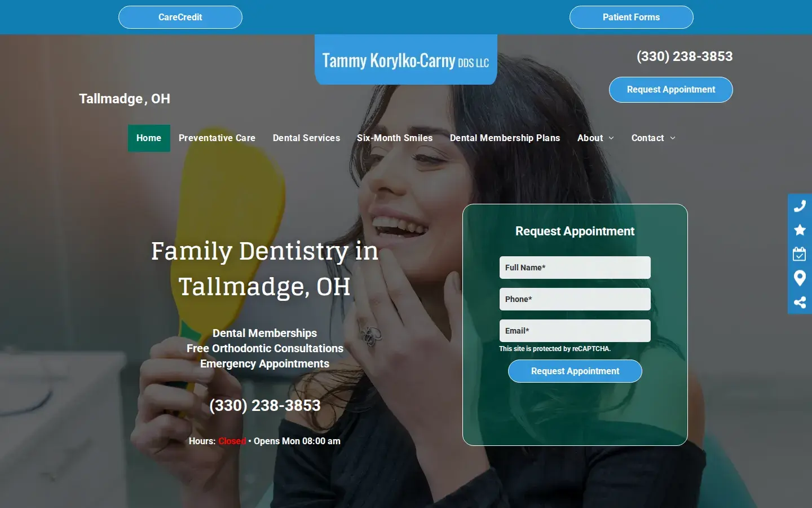Expand the About menu chevron
The image size is (812, 508).
tap(611, 138)
